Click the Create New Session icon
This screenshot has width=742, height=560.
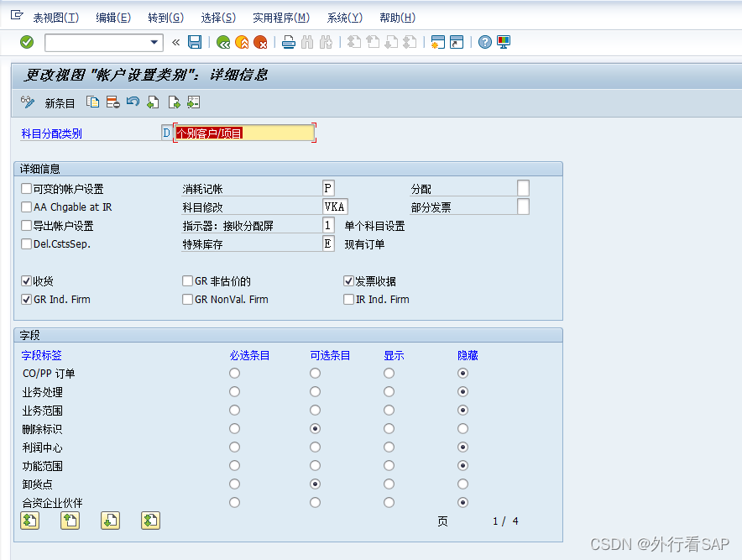click(437, 42)
